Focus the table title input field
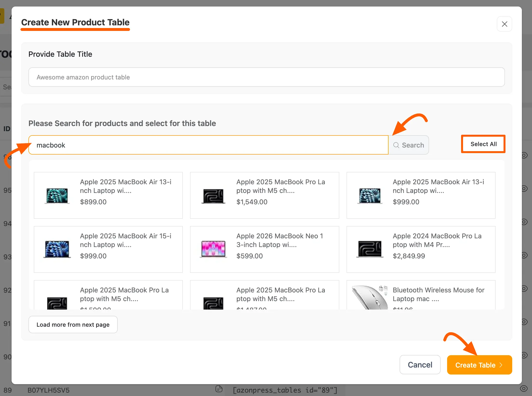 click(266, 77)
